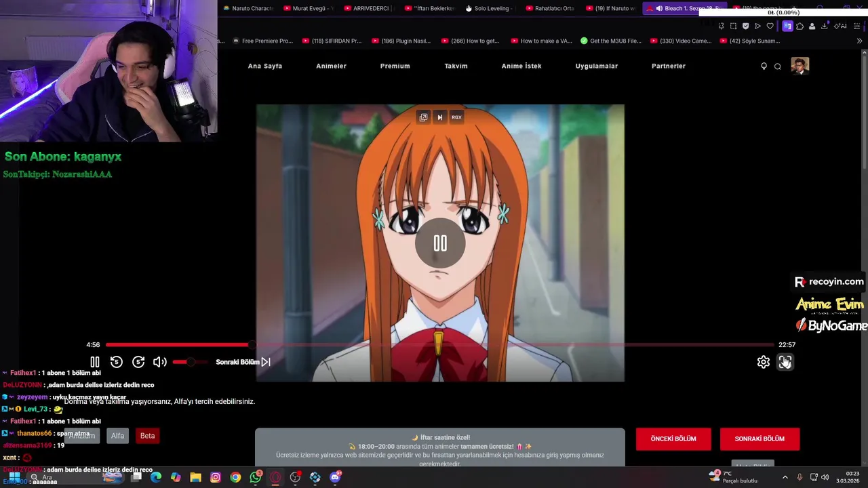Open the extensions puzzle icon
868x488 pixels.
tap(800, 26)
